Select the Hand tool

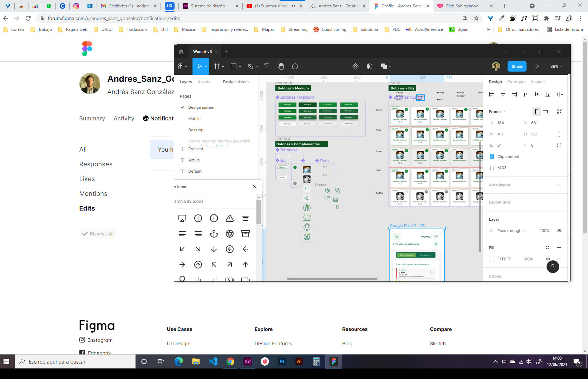click(x=281, y=66)
